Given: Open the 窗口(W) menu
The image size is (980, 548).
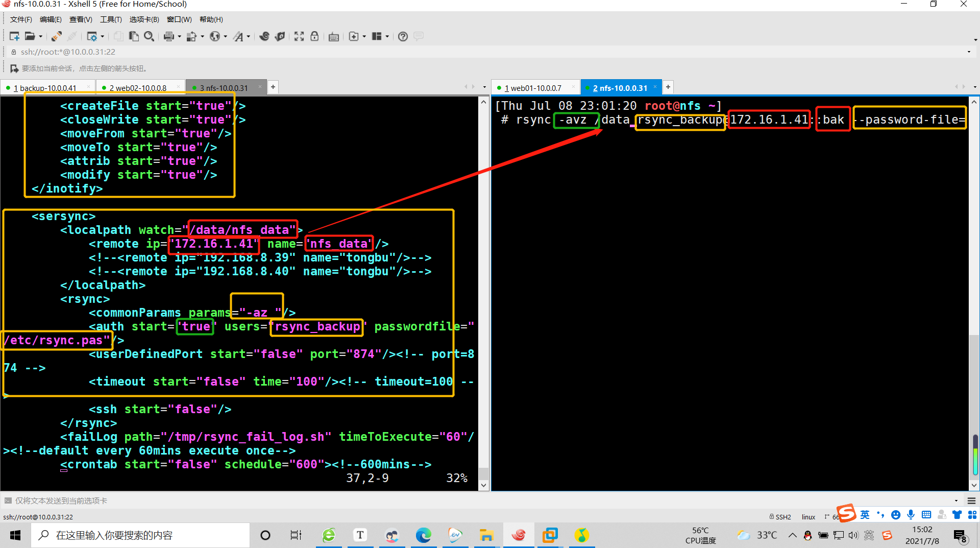Looking at the screenshot, I should point(179,19).
